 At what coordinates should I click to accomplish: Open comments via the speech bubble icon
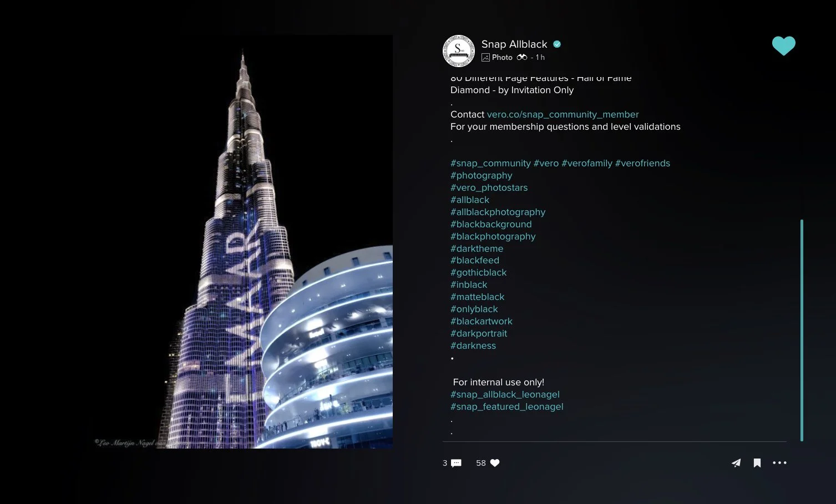456,463
